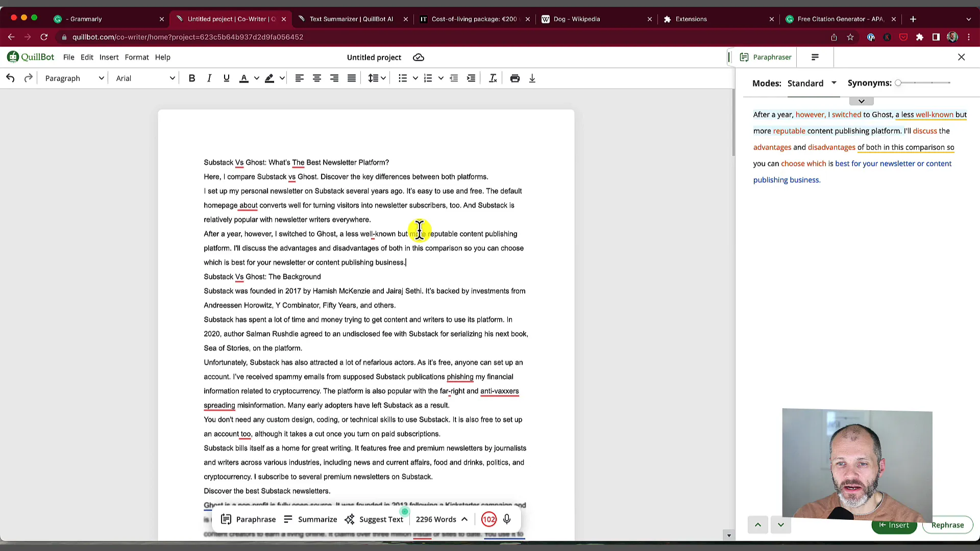Click the bold formatting icon
Screen dimensions: 980x551
pos(192,78)
